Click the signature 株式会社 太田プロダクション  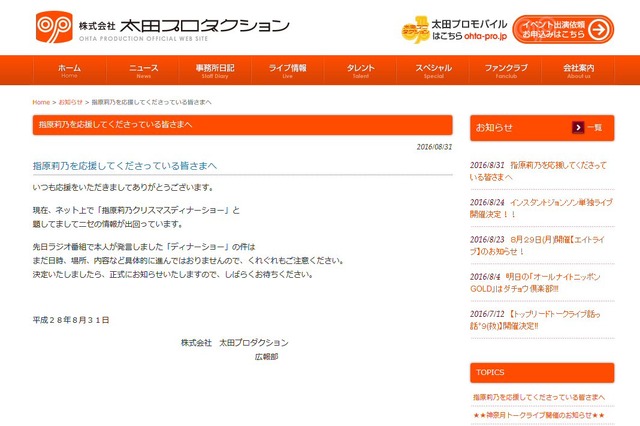(235, 343)
